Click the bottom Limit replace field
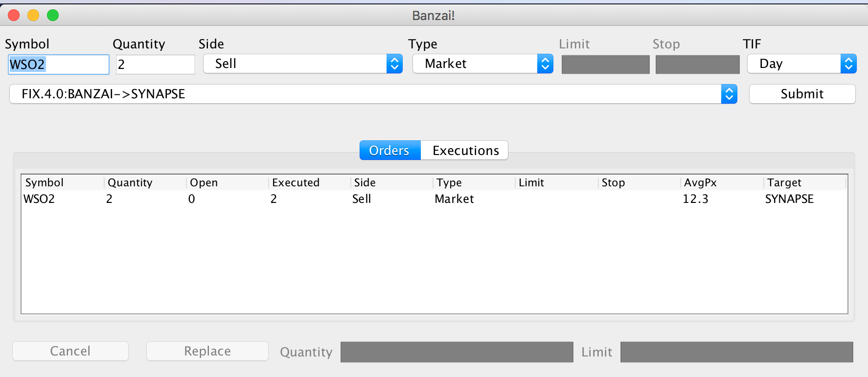The image size is (868, 377). [x=737, y=352]
